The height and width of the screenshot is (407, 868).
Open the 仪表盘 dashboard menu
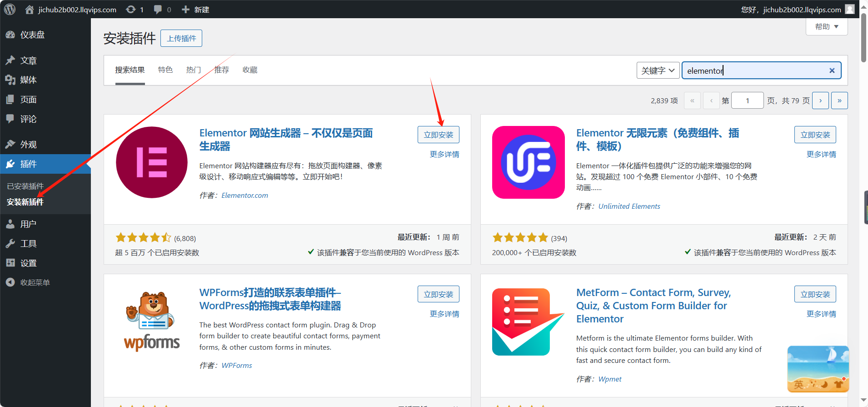pos(45,35)
